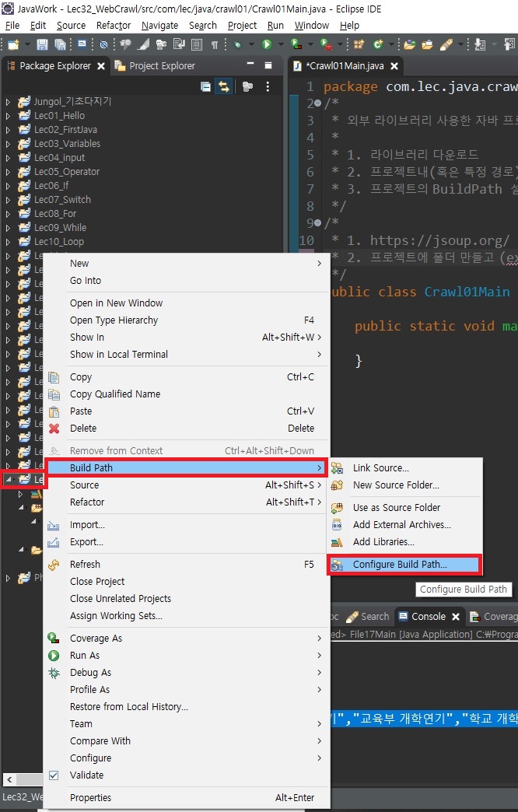Click Refresh in the context menu
The width and height of the screenshot is (518, 812).
point(186,565)
